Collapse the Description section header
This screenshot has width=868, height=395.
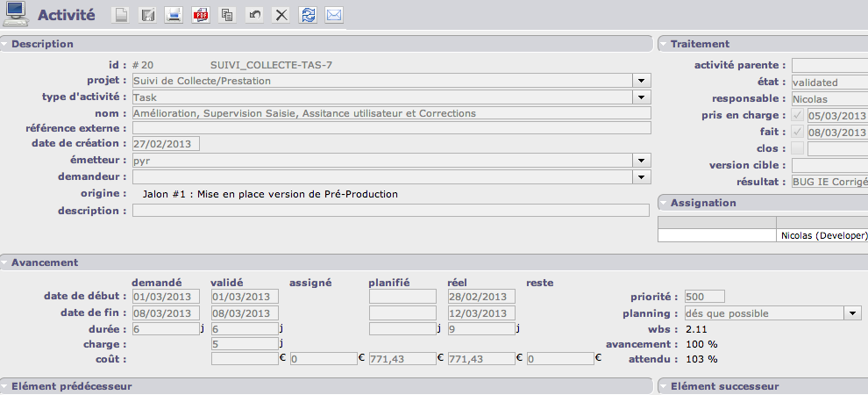[x=43, y=44]
